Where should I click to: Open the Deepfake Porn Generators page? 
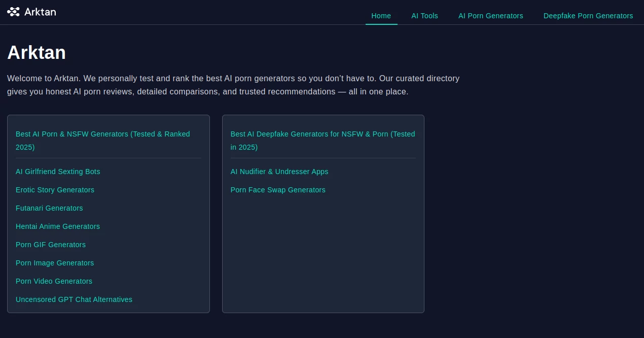[588, 16]
